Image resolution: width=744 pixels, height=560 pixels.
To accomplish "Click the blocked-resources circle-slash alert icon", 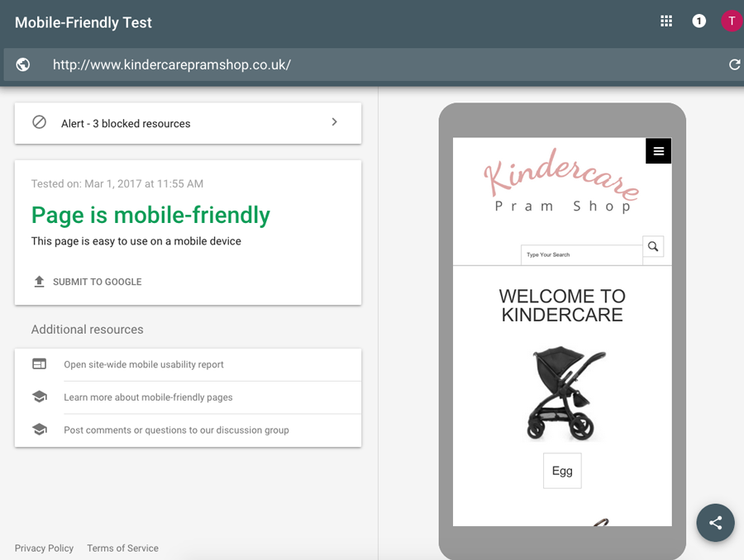I will [40, 122].
